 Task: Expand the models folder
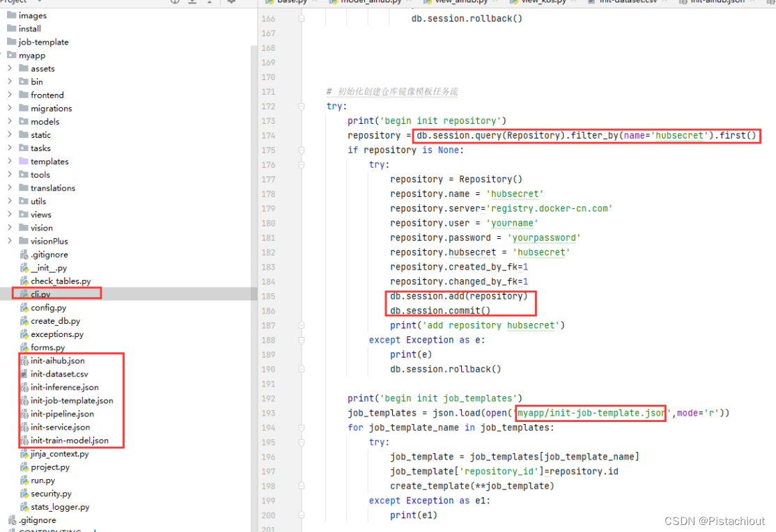tap(10, 121)
